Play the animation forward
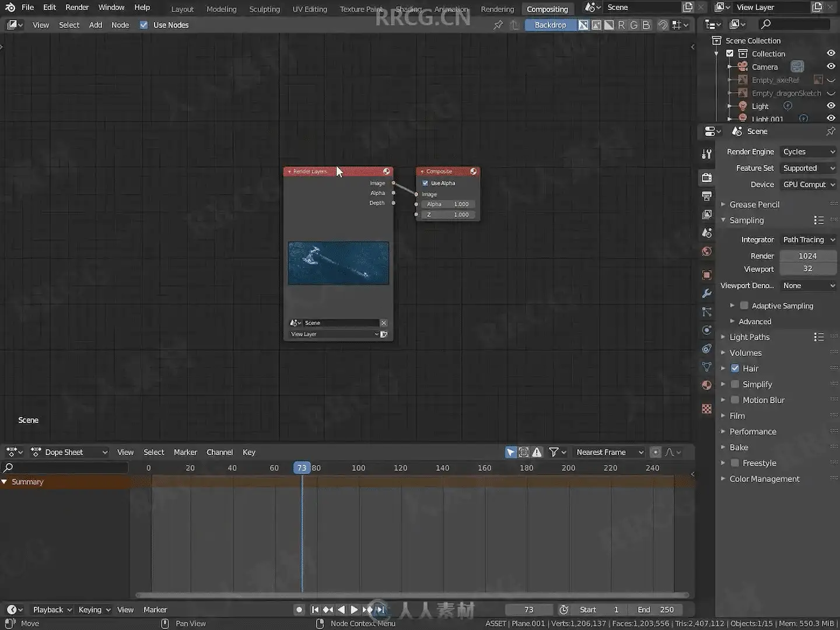Viewport: 840px width, 630px height. click(x=354, y=610)
